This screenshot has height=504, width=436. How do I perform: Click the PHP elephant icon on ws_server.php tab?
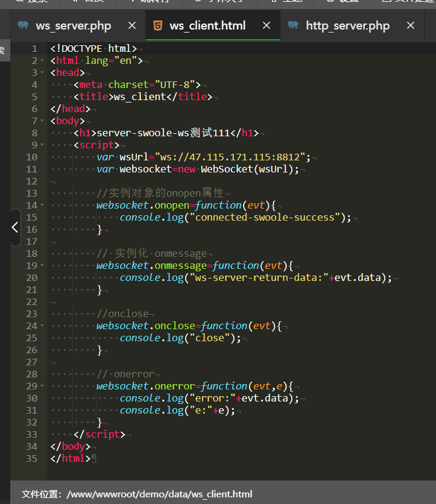23,25
